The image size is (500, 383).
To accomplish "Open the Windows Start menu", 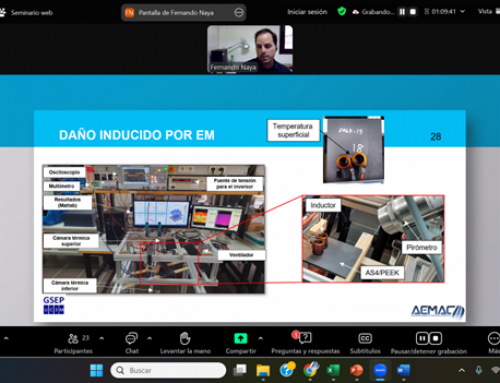I will coord(97,370).
